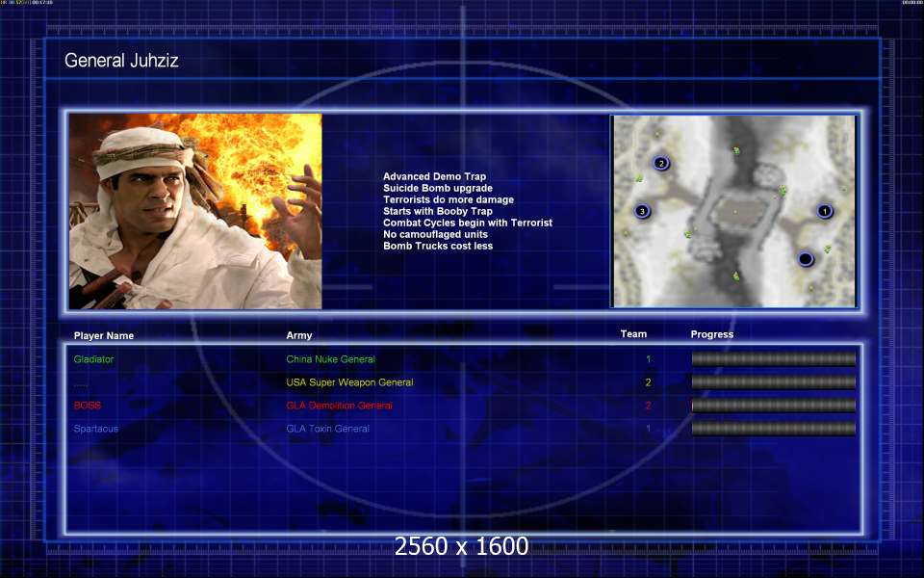The image size is (924, 578).
Task: Click BOSS loading progress bar
Action: point(773,406)
